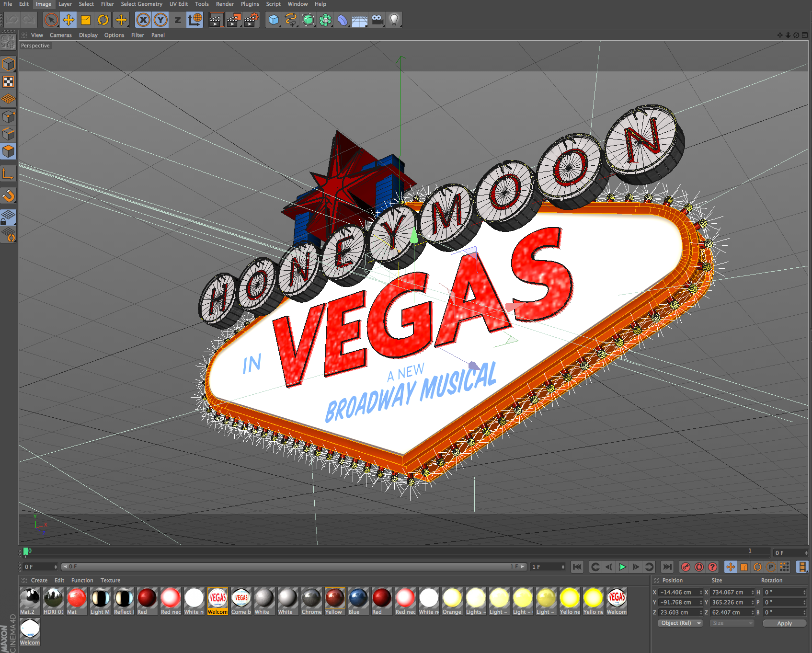Click the Undo arrow icon
The width and height of the screenshot is (812, 653).
tap(12, 20)
